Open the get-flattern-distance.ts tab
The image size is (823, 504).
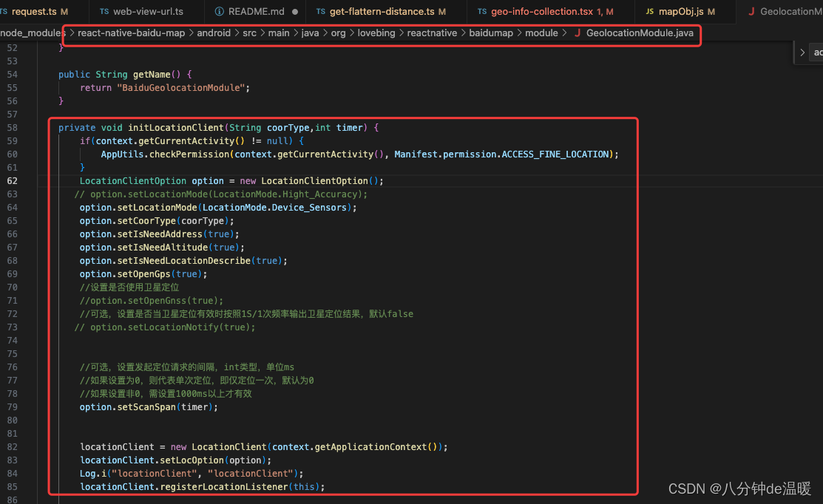coord(382,11)
